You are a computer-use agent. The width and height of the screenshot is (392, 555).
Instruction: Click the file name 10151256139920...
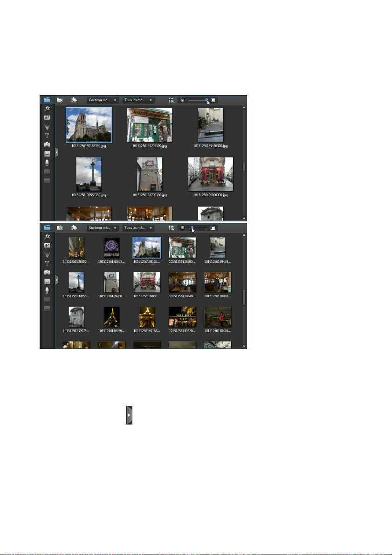[x=218, y=296]
